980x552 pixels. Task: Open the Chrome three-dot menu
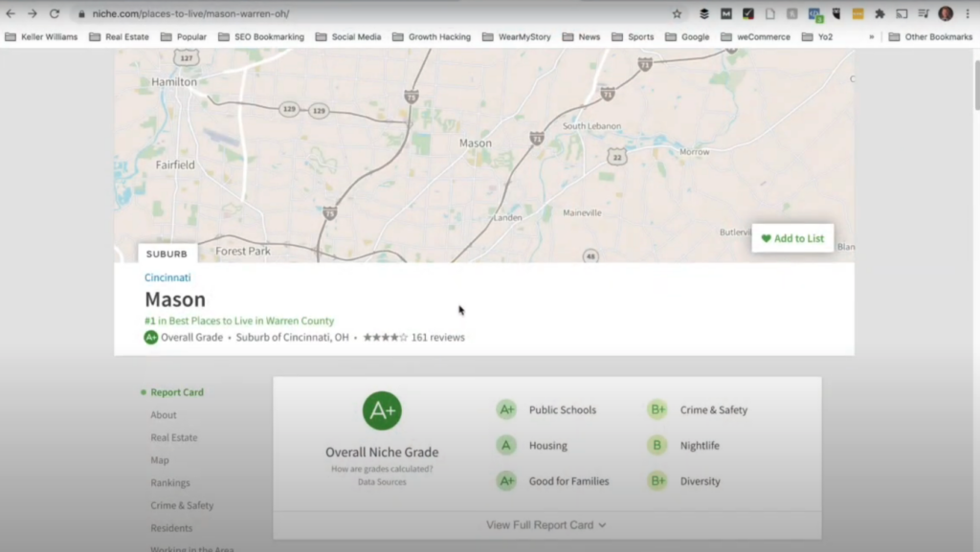click(968, 13)
